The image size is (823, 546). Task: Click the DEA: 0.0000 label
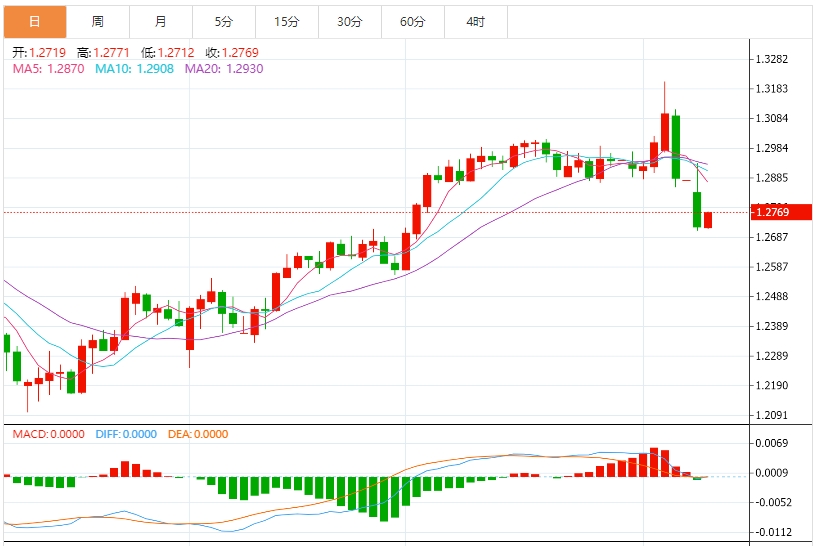[198, 434]
